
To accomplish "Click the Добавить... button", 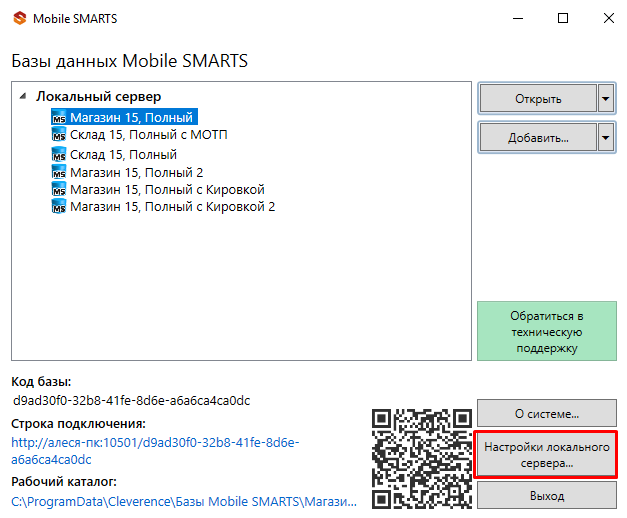I will [538, 138].
